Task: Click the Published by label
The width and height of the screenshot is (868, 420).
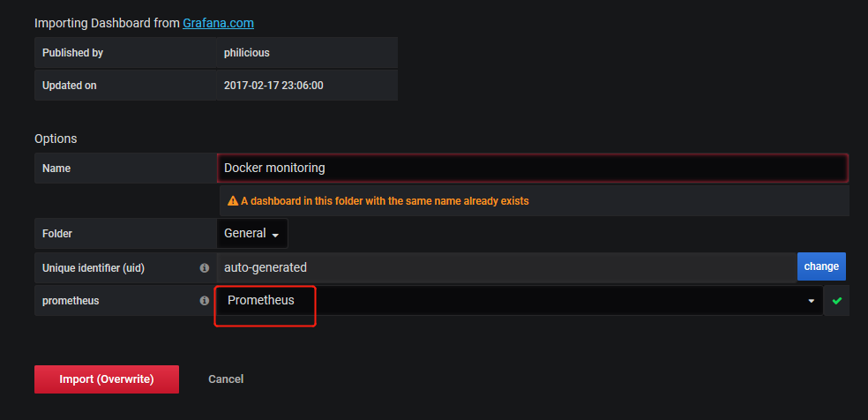Action: click(x=73, y=53)
